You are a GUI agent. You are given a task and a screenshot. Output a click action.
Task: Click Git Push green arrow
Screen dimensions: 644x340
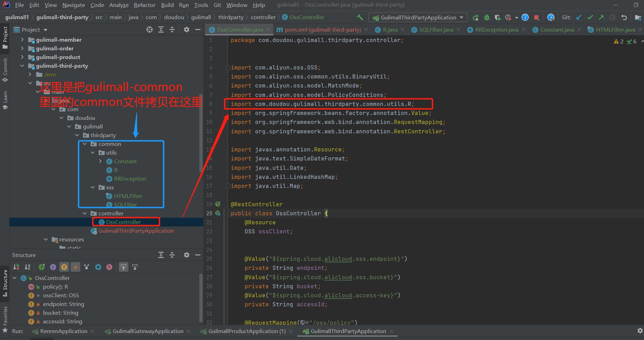pos(601,17)
